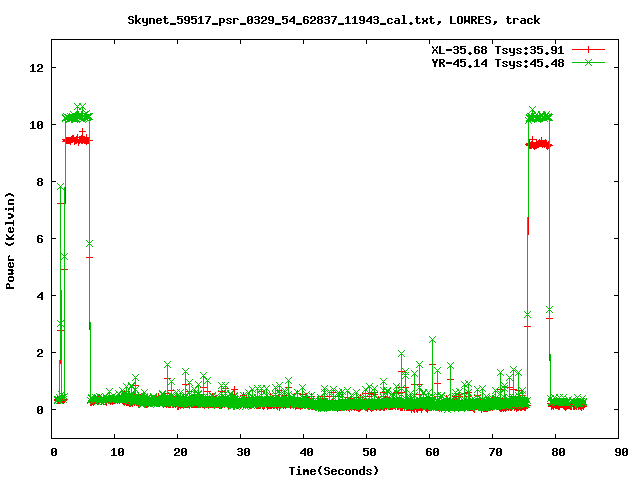
Task: Click the x-axis tick label 40
Action: tap(307, 452)
